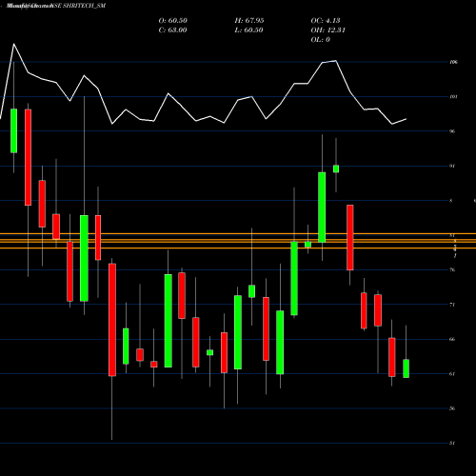This screenshot has width=476, height=476.
Task: Select the low value L: 60.50
Action: click(248, 30)
